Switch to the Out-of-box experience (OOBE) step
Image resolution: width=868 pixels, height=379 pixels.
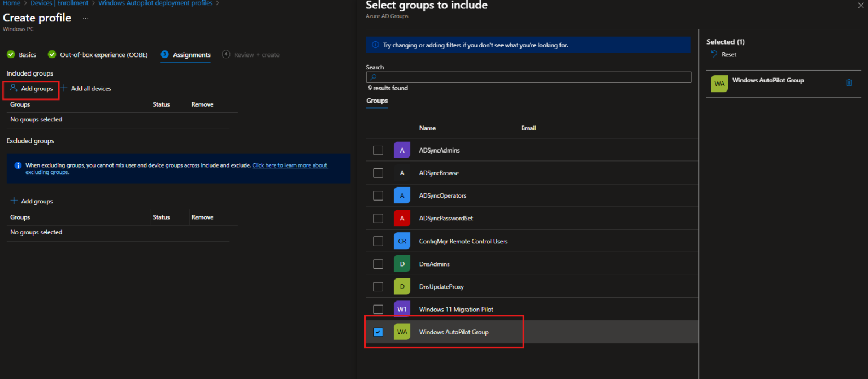click(103, 55)
